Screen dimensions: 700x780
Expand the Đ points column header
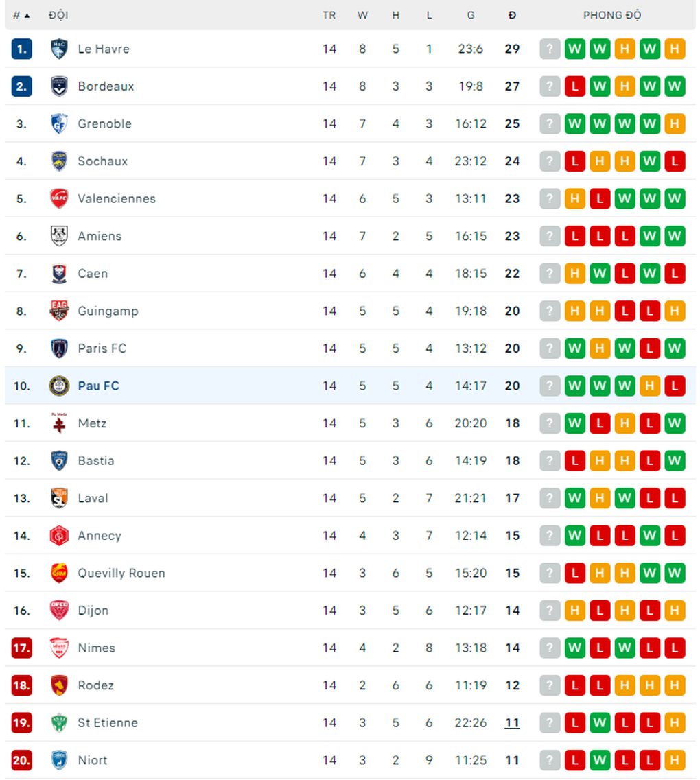click(512, 14)
